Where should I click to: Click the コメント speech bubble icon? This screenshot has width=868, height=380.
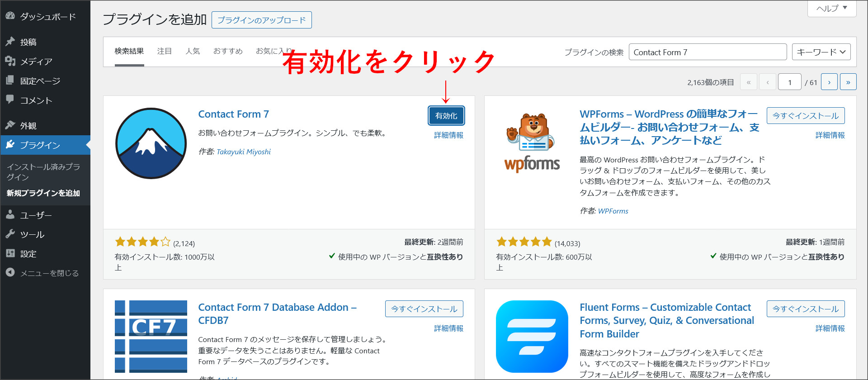10,100
